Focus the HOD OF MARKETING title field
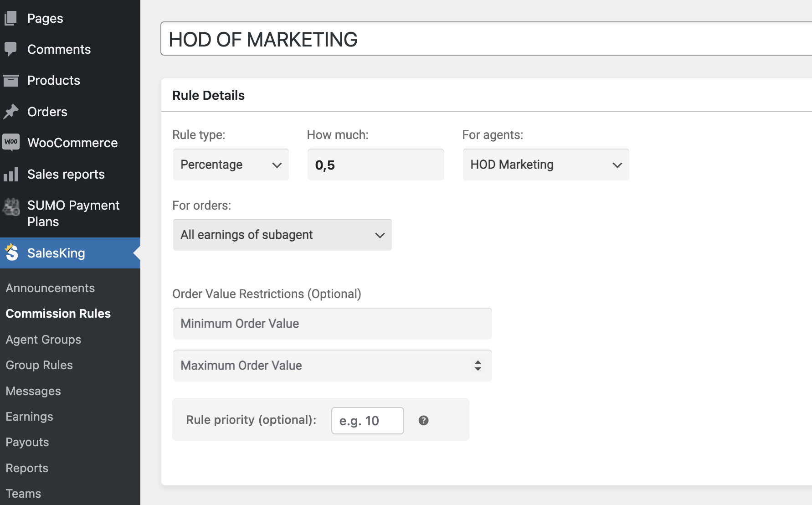Screen dimensions: 812x505 [486, 39]
